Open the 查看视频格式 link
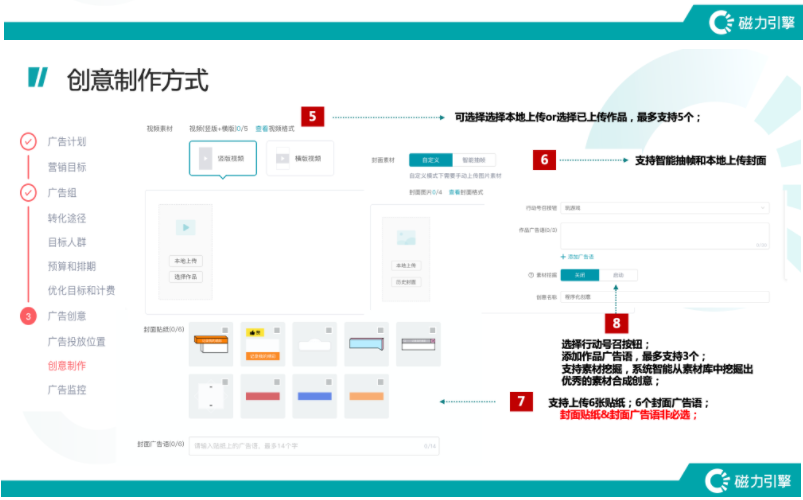 pyautogui.click(x=275, y=129)
